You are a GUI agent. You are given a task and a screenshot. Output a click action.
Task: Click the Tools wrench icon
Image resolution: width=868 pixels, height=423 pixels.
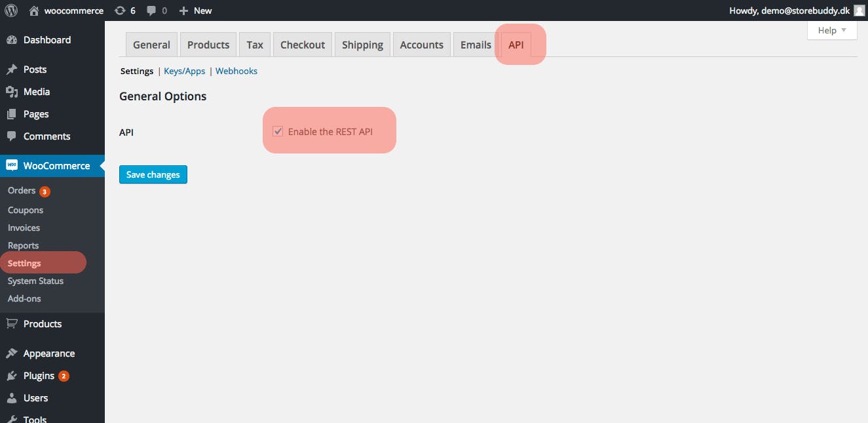tap(11, 419)
